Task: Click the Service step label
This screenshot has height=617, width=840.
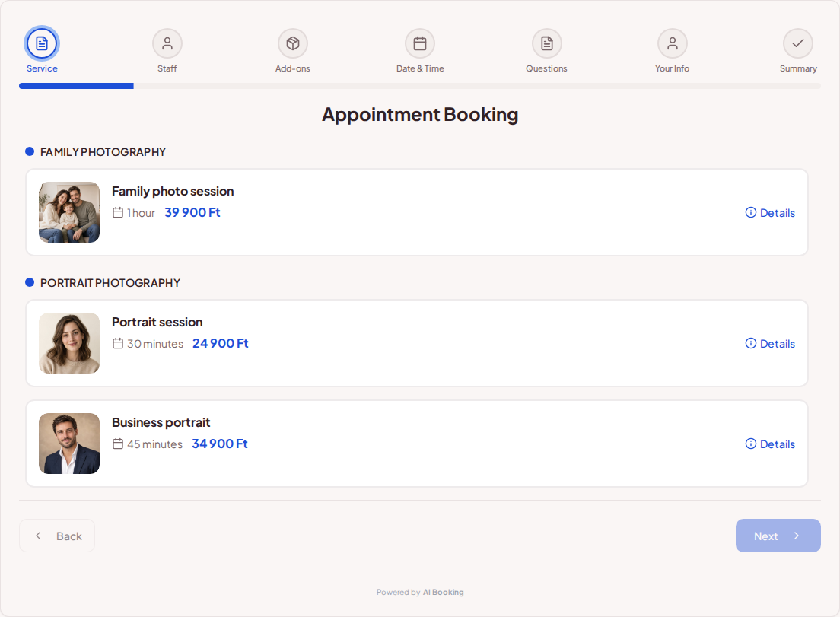Action: (x=42, y=68)
